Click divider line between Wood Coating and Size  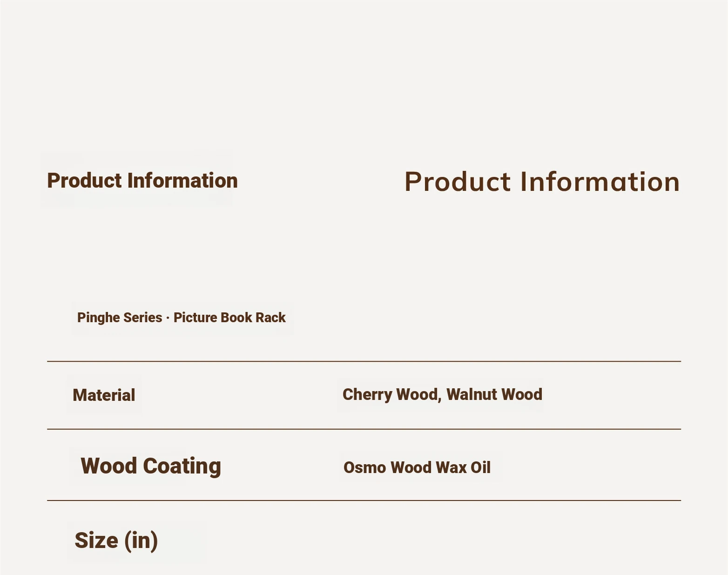[x=364, y=501]
